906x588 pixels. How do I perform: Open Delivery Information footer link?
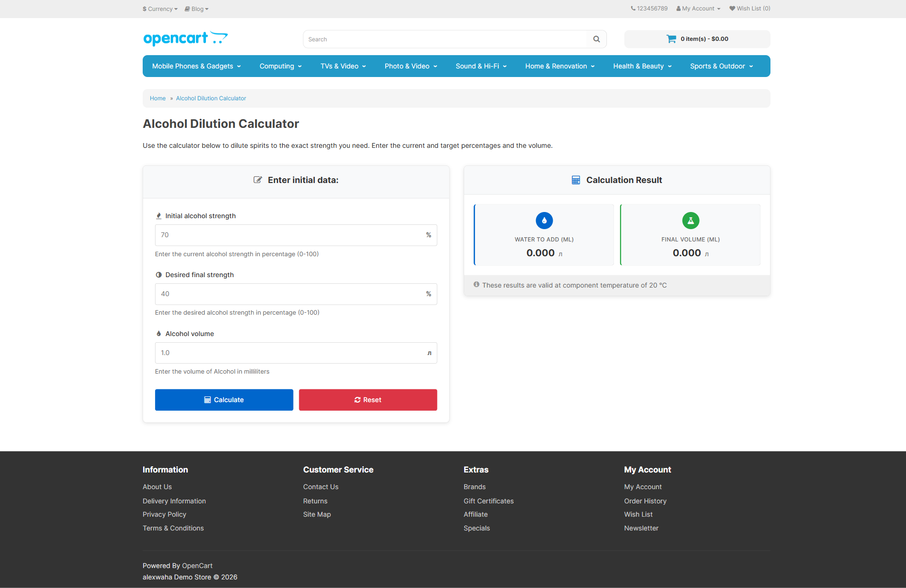tap(174, 501)
